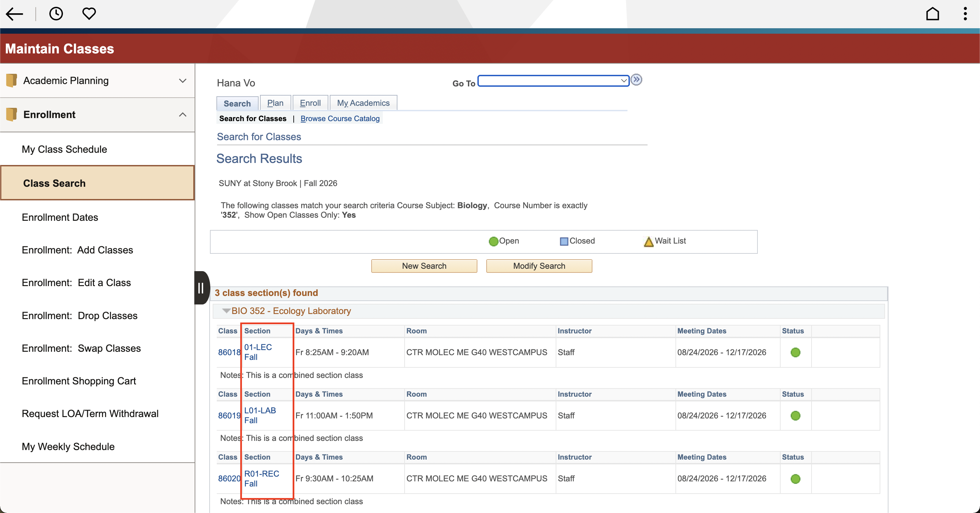Go to home via house icon
Screen dimensions: 980x513
pyautogui.click(x=932, y=14)
